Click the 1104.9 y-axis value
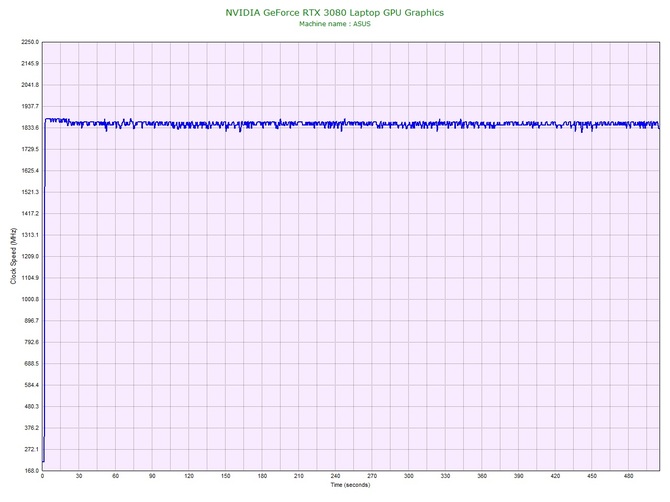This screenshot has height=502, width=670. 30,278
